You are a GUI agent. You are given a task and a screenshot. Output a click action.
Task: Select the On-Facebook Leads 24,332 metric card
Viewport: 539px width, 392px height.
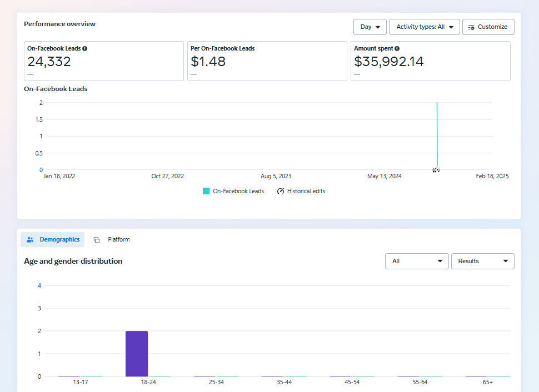pyautogui.click(x=104, y=61)
